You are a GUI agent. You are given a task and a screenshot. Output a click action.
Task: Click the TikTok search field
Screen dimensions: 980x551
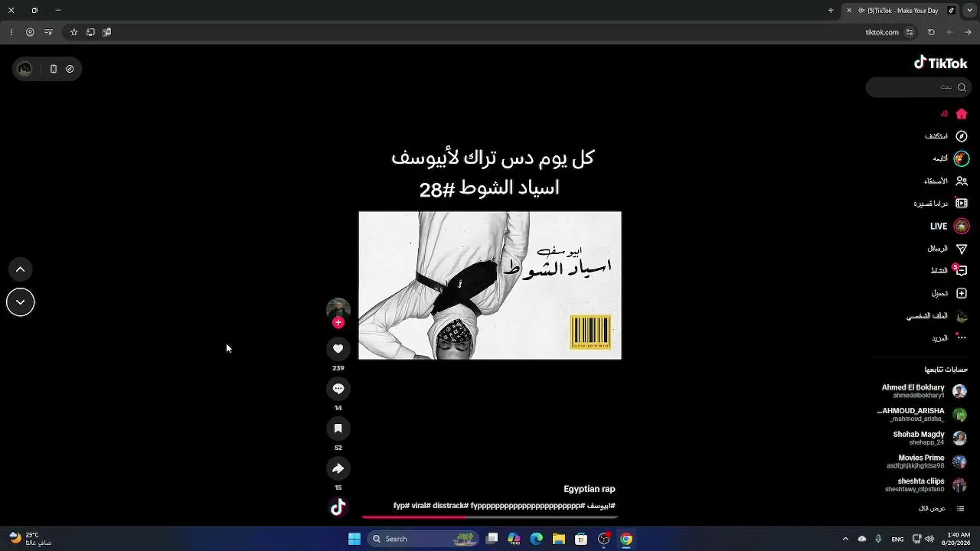919,87
